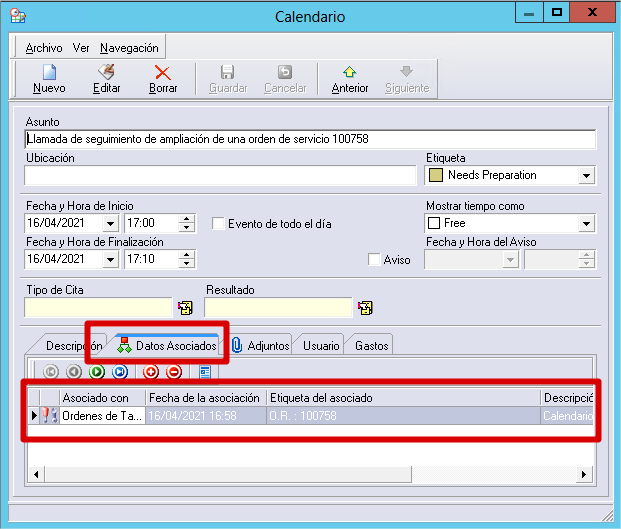Switch to the Adjuntos tab
Image resolution: width=621 pixels, height=529 pixels.
(260, 345)
